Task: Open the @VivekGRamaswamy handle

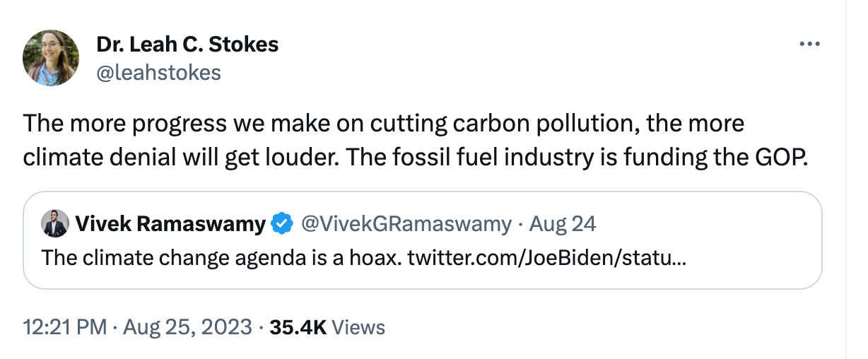Action: coord(406,225)
